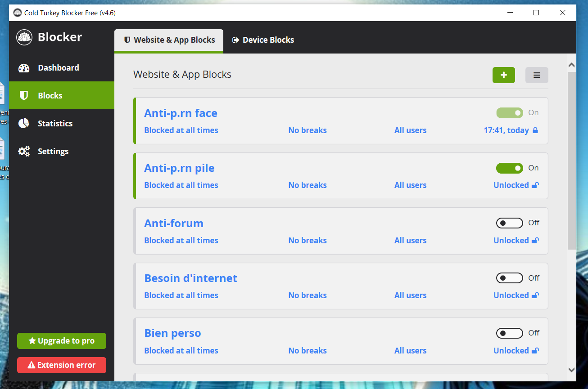Click the '17:41, today' lock time
Screen dimensions: 588x389
pyautogui.click(x=506, y=130)
